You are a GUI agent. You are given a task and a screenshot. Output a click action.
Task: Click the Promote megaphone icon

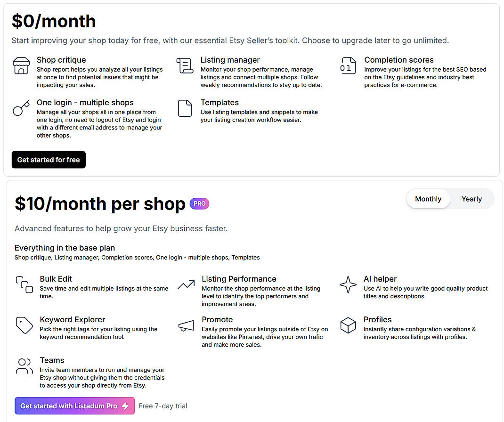tap(186, 325)
